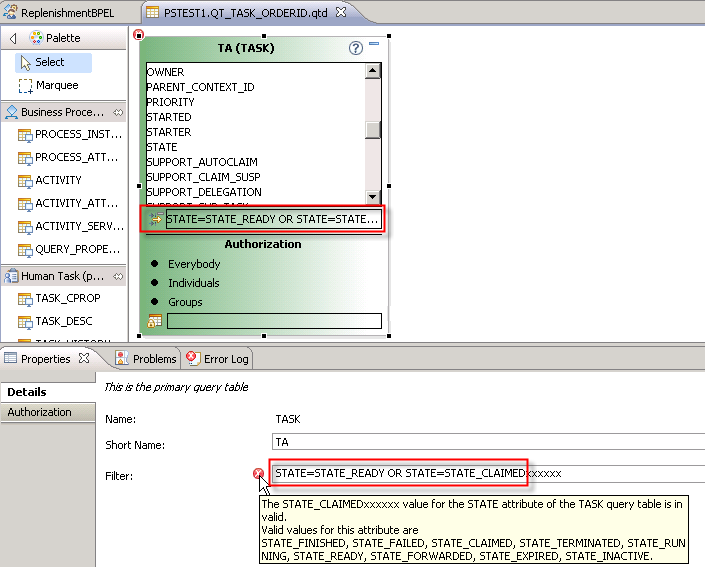Click the red error icon beside Filter
705x567 pixels.
coord(258,473)
